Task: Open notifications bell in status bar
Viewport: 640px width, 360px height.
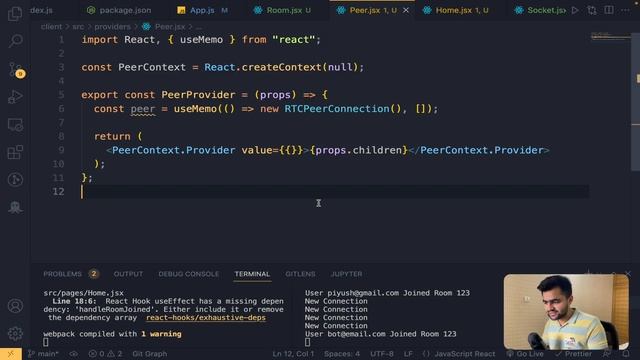Action: point(626,354)
